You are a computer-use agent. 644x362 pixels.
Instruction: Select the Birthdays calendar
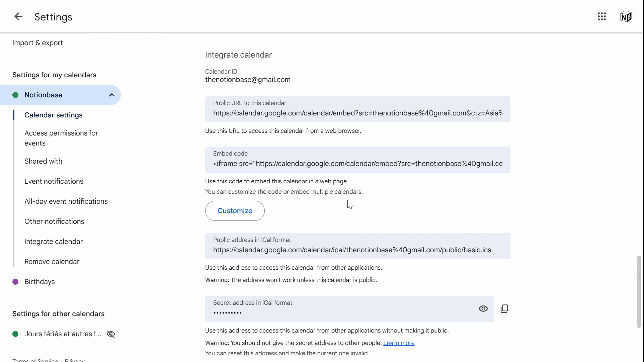(39, 282)
